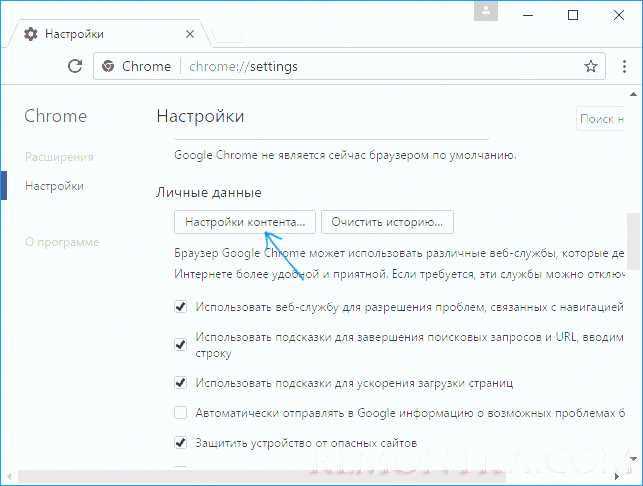Click the chrome://settings address bar
643x486 pixels.
click(349, 66)
